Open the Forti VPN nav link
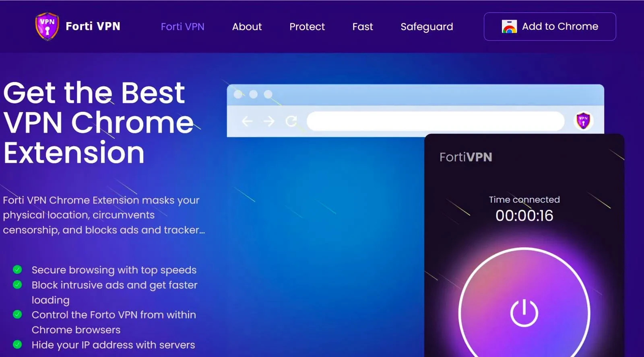The image size is (644, 357). pos(183,27)
